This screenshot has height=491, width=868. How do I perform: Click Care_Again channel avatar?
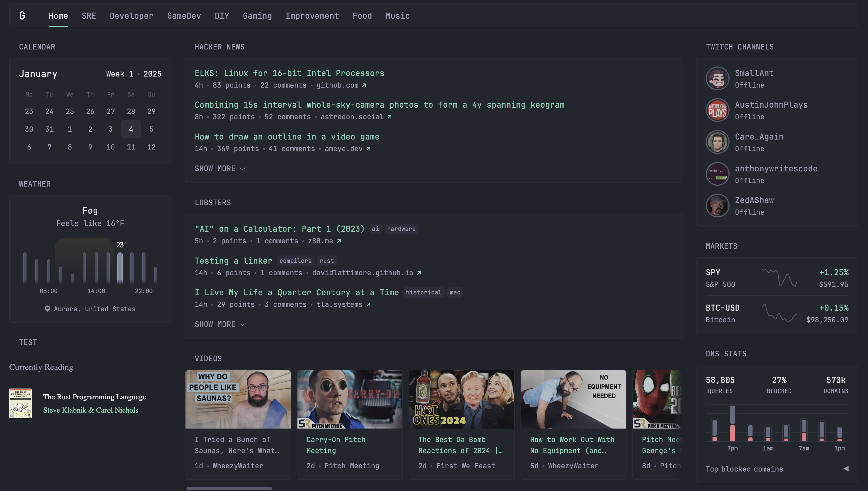click(x=717, y=142)
